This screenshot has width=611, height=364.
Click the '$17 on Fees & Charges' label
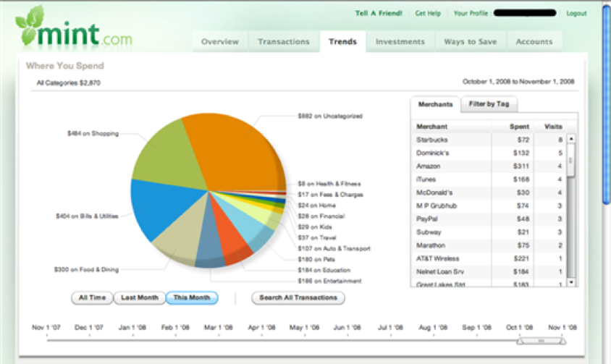pos(330,195)
